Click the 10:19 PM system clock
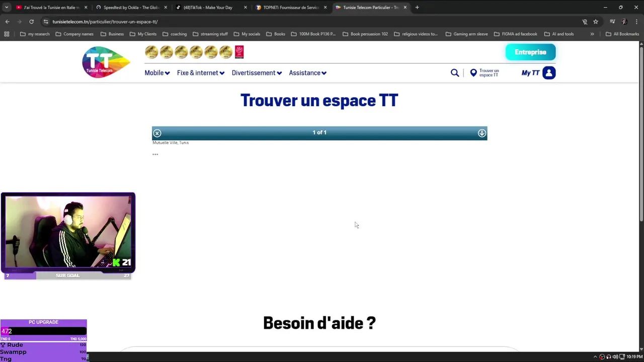This screenshot has height=362, width=644. 634,357
